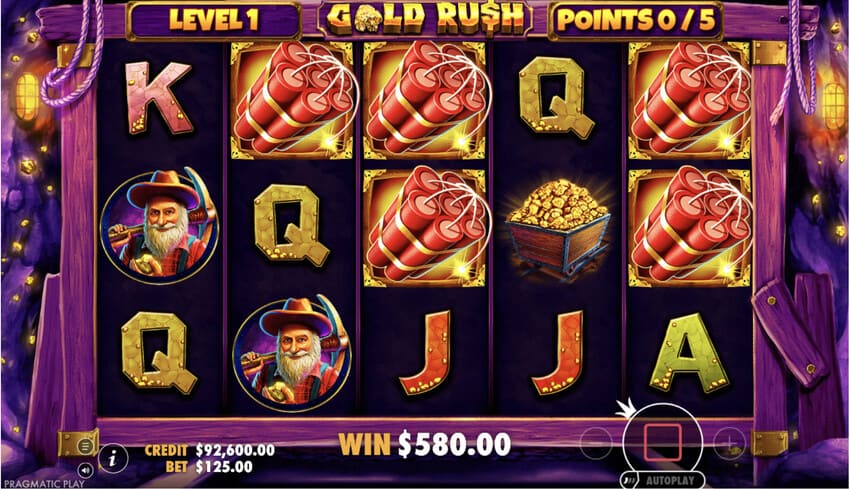
Task: Click the credit balance display
Action: tap(210, 450)
